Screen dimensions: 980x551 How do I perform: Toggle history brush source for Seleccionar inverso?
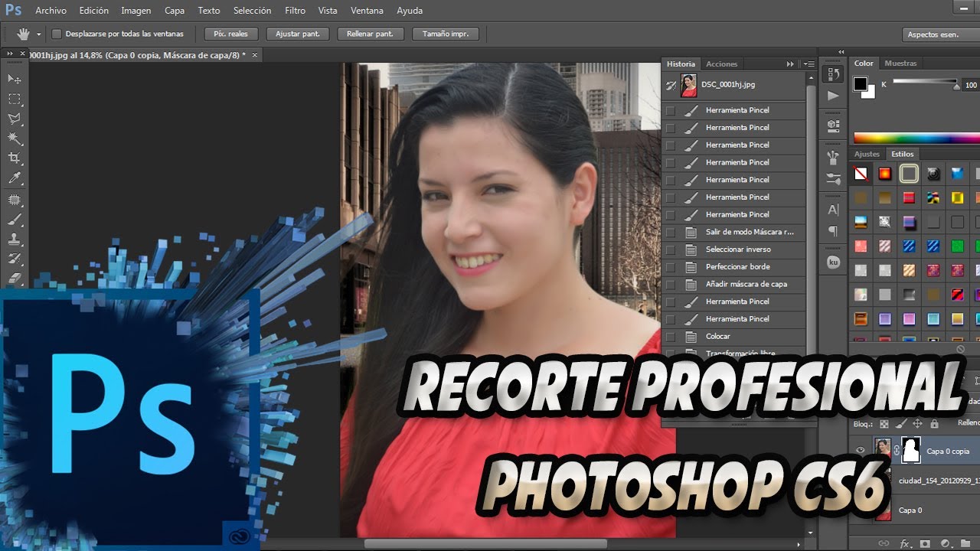click(x=671, y=249)
